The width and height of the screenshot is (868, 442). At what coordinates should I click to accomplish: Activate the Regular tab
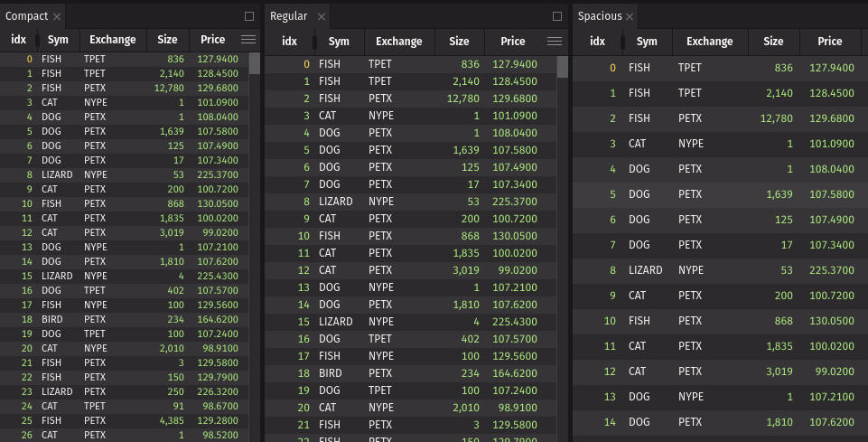pos(289,16)
